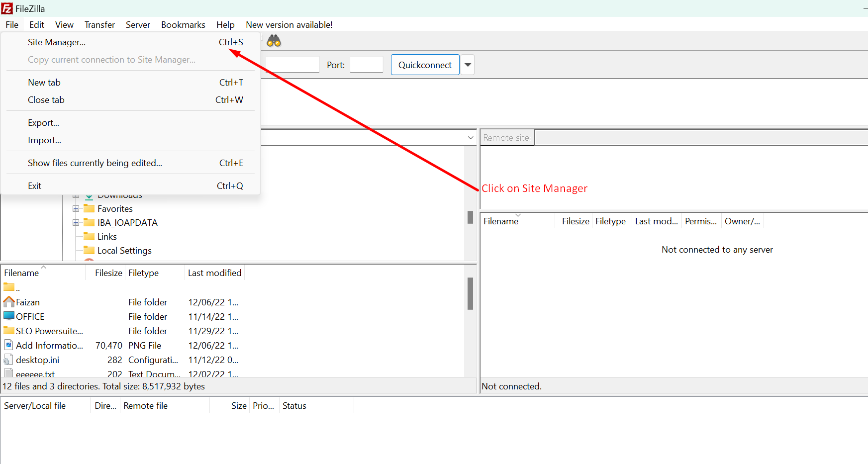Screen dimensions: 868x464
Task: Select Links in directory tree
Action: (107, 237)
